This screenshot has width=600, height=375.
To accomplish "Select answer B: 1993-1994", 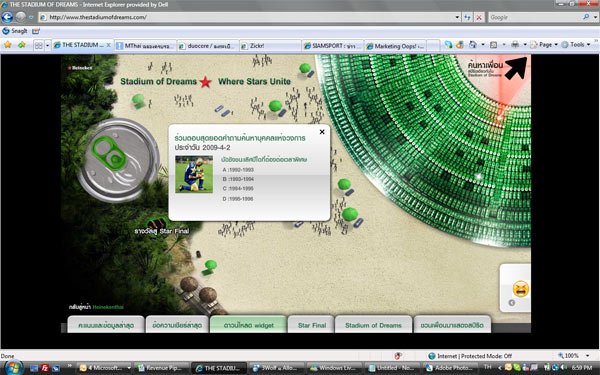I will pos(238,179).
